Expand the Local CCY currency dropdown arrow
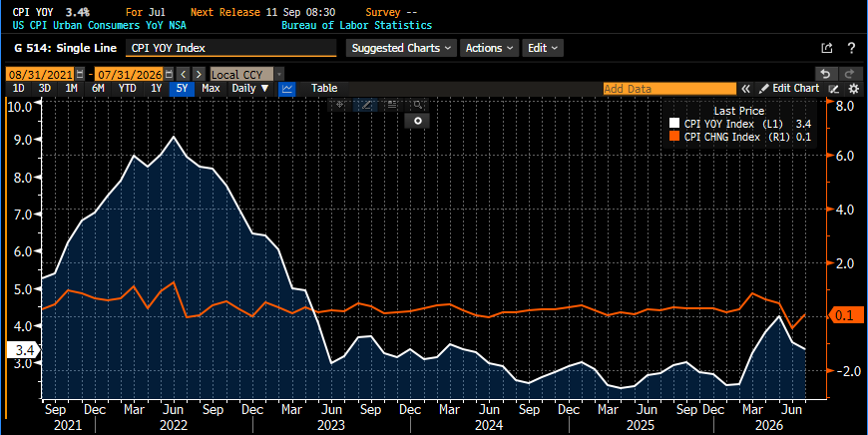 [x=279, y=74]
